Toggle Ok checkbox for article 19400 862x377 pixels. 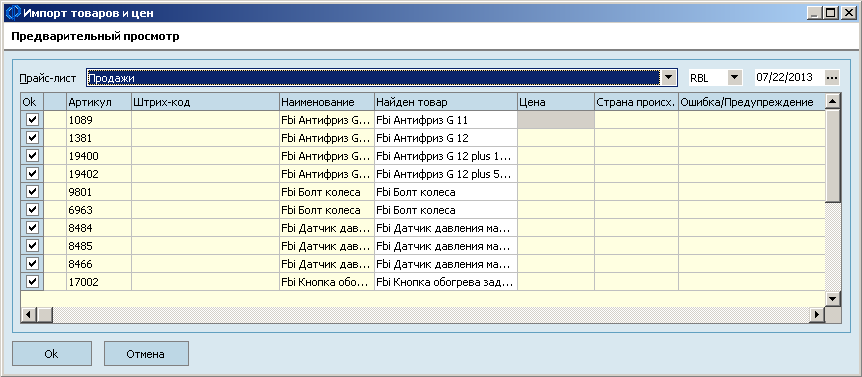point(32,156)
